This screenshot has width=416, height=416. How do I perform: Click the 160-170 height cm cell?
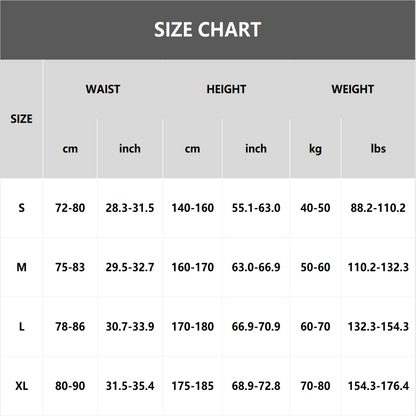tap(193, 267)
